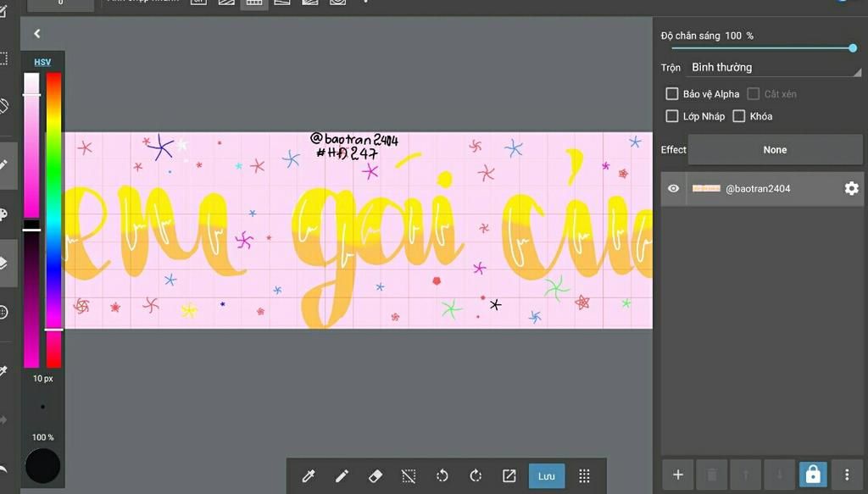Toggle the blue layer lock button

(x=813, y=475)
